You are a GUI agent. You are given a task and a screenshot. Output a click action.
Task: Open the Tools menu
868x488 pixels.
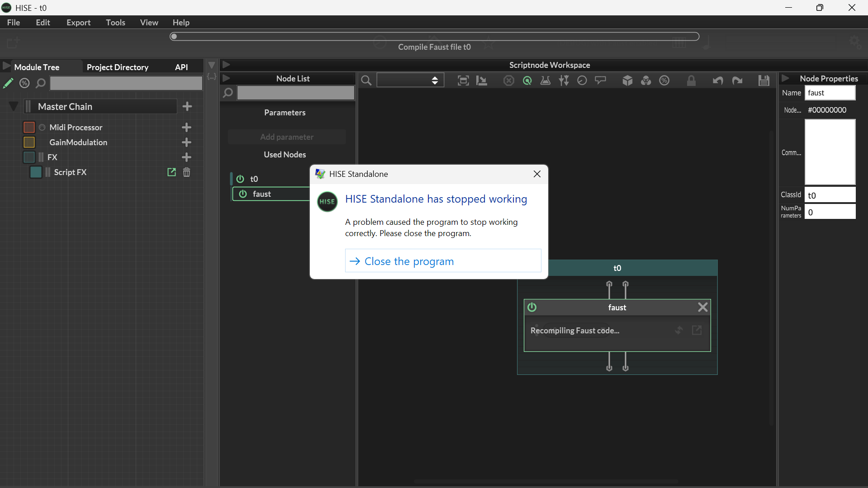(x=115, y=23)
